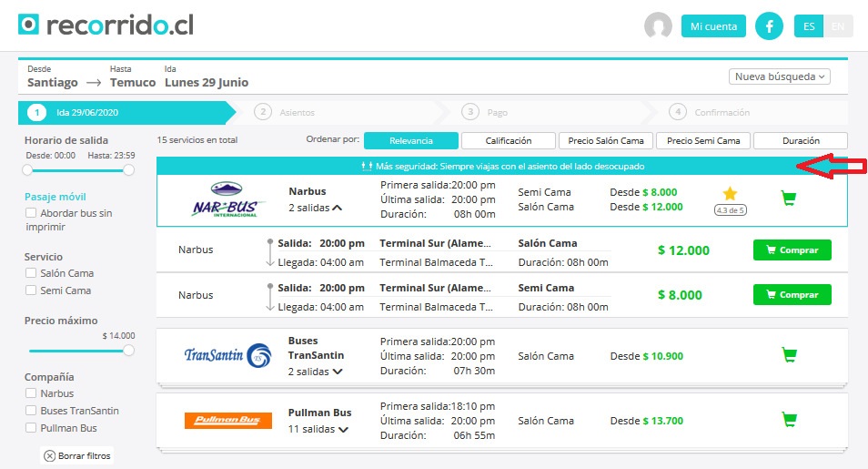Buy the $12.000 Salón Cama ticket
Screen dimensions: 868x469
[792, 250]
